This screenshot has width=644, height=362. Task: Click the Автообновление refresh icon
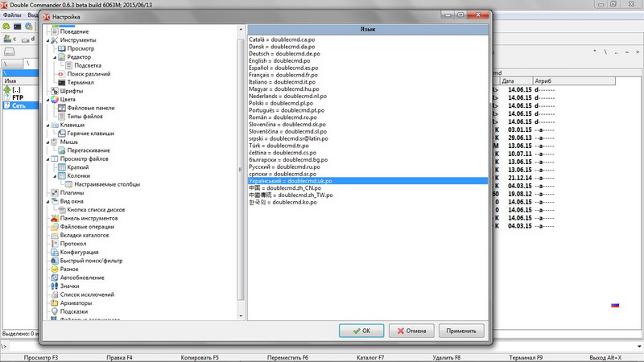point(55,278)
